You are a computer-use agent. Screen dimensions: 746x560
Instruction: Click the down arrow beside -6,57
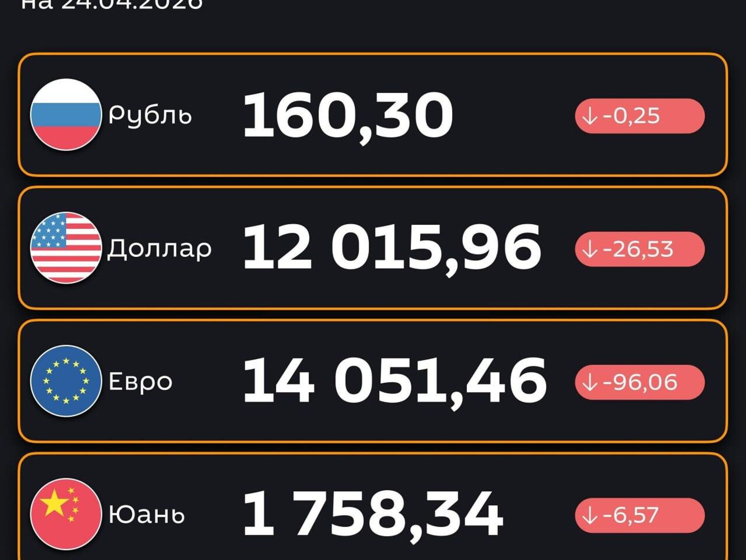590,515
